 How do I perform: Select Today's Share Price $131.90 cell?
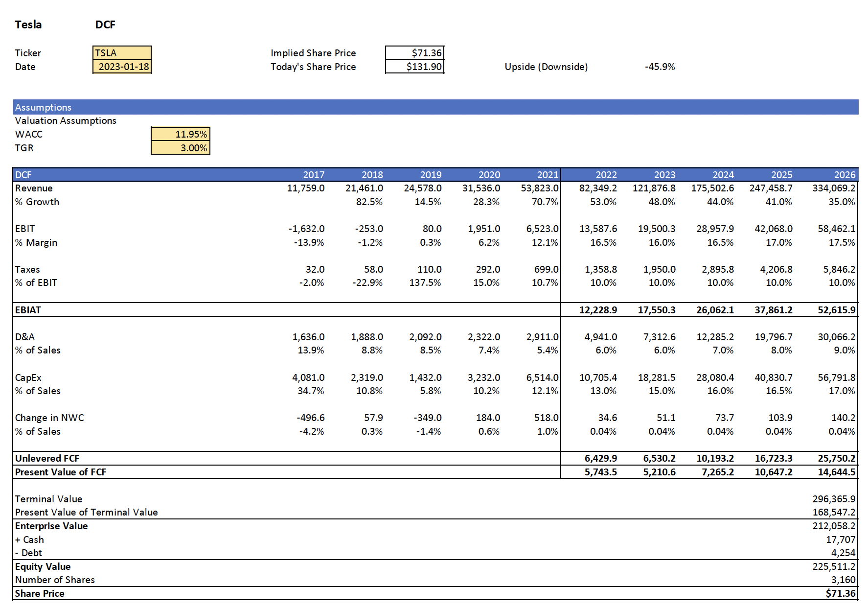point(414,67)
